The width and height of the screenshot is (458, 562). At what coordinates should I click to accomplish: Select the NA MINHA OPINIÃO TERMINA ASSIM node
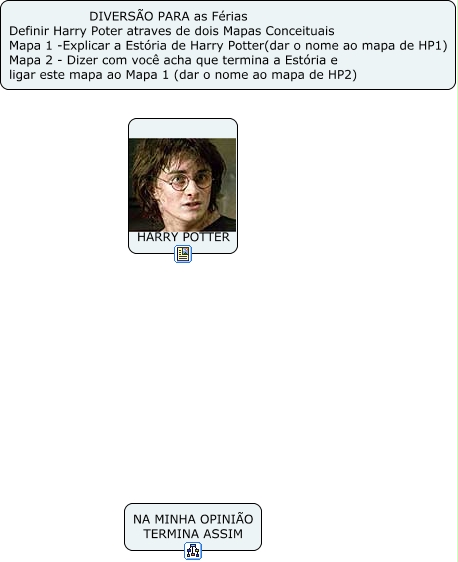pyautogui.click(x=193, y=527)
